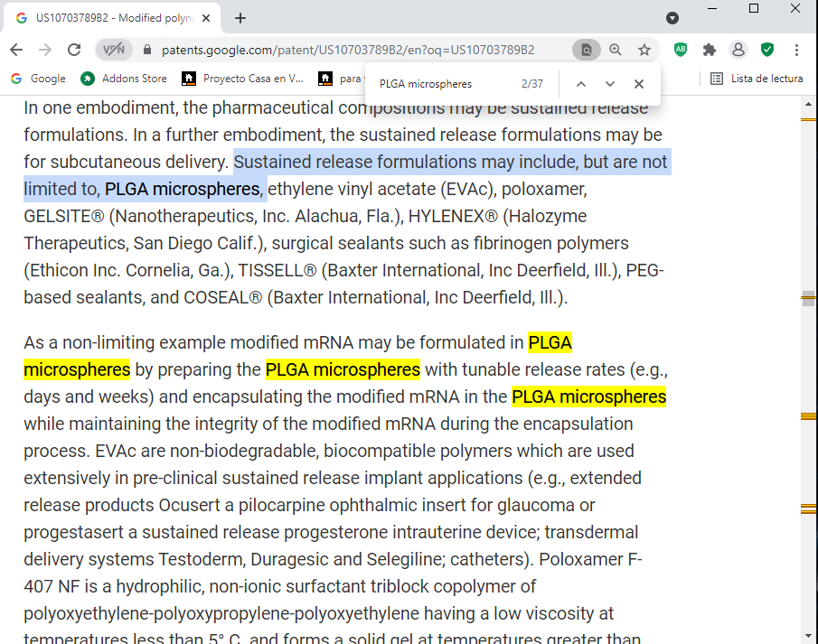This screenshot has width=818, height=644.
Task: Open the Lista de lectura reading list
Action: point(757,79)
